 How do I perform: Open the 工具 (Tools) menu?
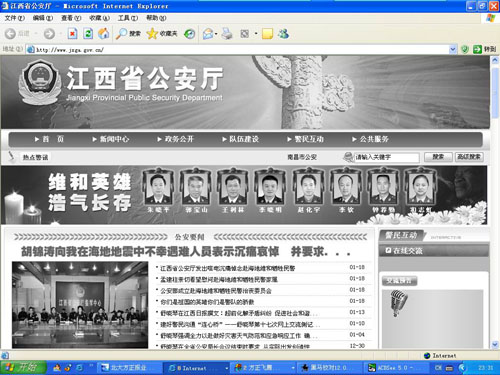click(128, 18)
